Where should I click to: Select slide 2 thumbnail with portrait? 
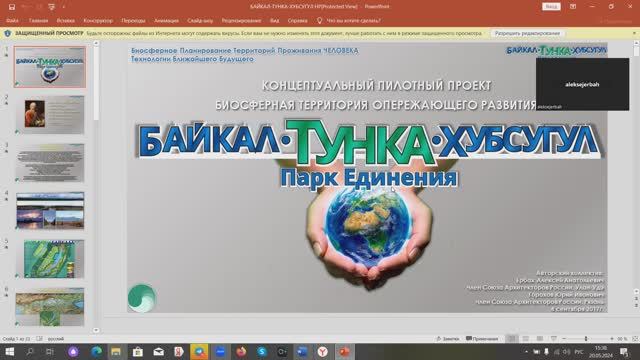[50, 115]
